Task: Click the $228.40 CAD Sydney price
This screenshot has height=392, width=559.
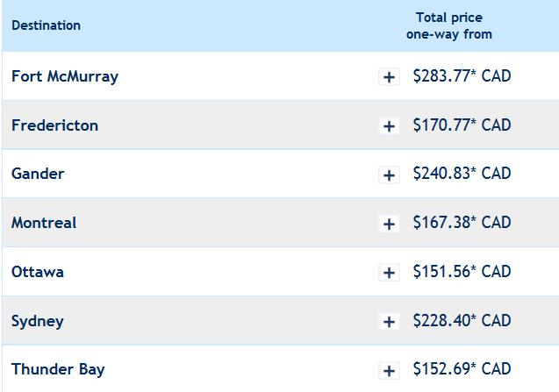Action: tap(462, 321)
